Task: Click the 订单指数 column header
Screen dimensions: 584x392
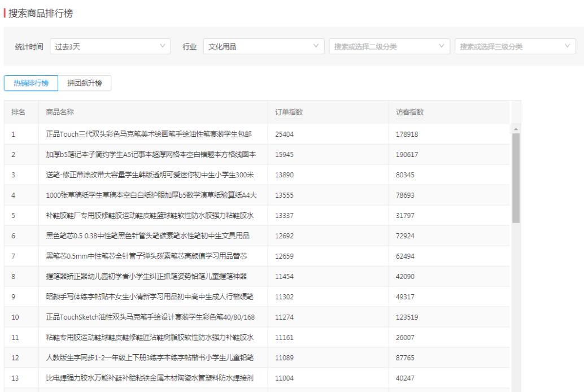Action: [289, 112]
